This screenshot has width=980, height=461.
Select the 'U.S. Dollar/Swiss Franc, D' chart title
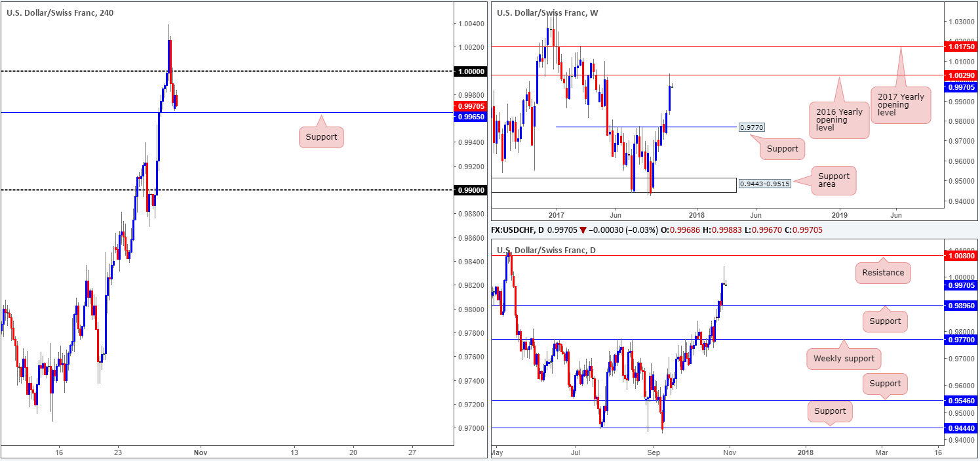coord(547,250)
